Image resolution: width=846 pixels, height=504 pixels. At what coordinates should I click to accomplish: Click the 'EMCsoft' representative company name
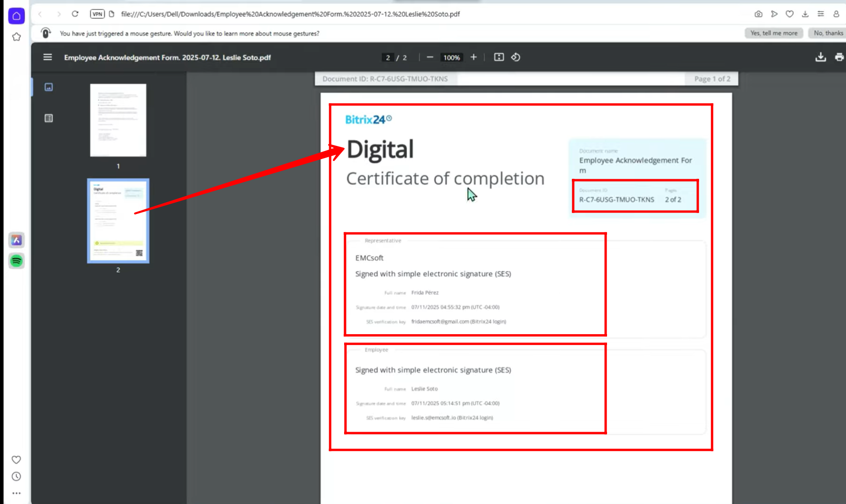point(369,258)
